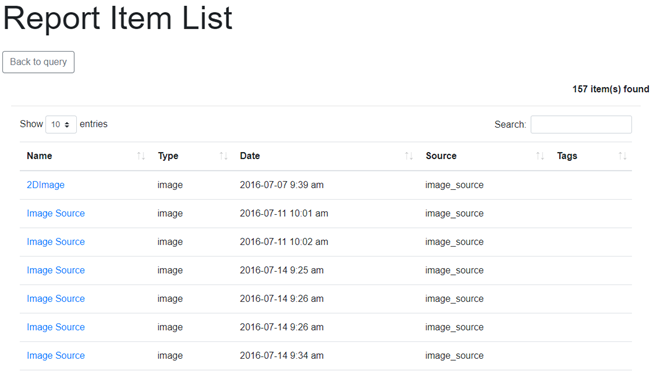The image size is (650, 376).
Task: Sort table by Source column arrows
Action: (540, 156)
